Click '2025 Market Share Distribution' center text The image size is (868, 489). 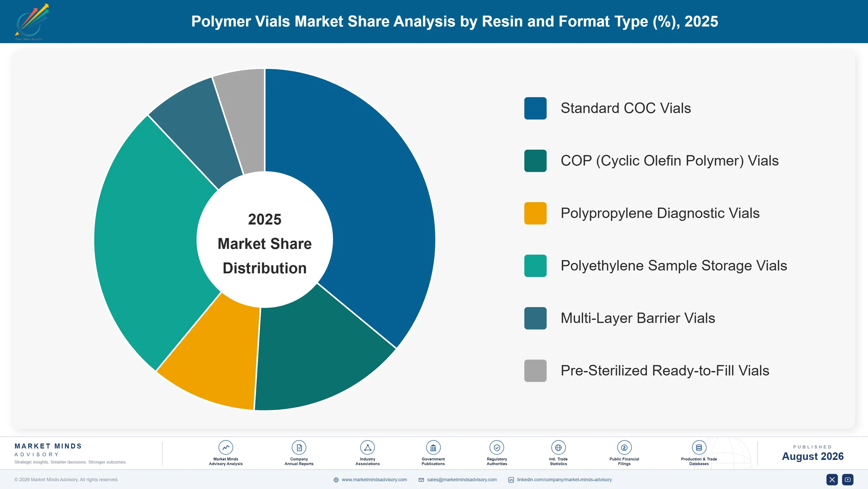(x=265, y=243)
